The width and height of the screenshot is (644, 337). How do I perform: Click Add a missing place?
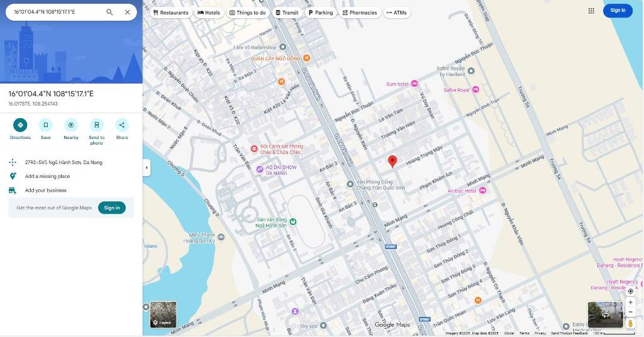point(47,177)
